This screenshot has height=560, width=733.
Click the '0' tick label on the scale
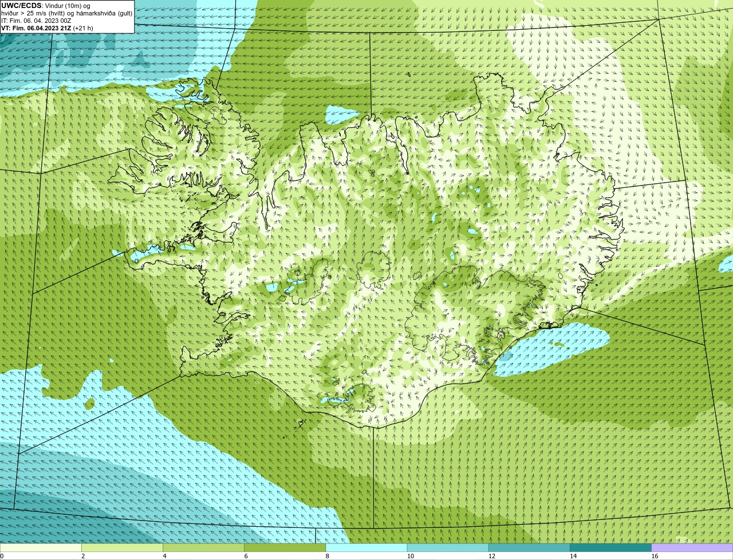click(x=2, y=556)
